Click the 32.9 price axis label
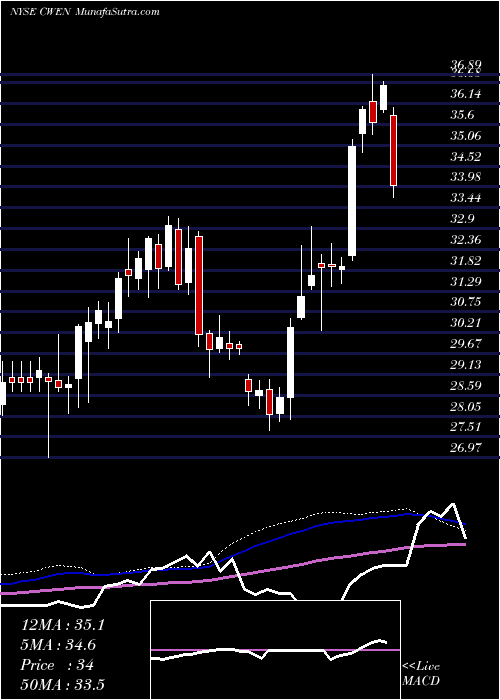 [462, 219]
